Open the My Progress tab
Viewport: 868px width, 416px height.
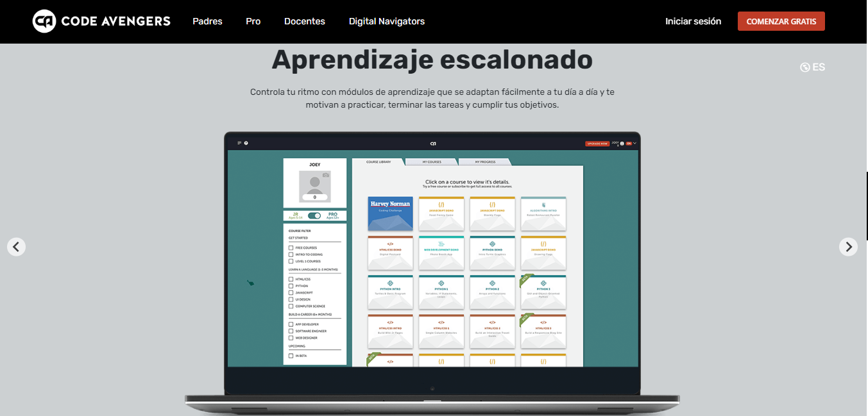485,162
